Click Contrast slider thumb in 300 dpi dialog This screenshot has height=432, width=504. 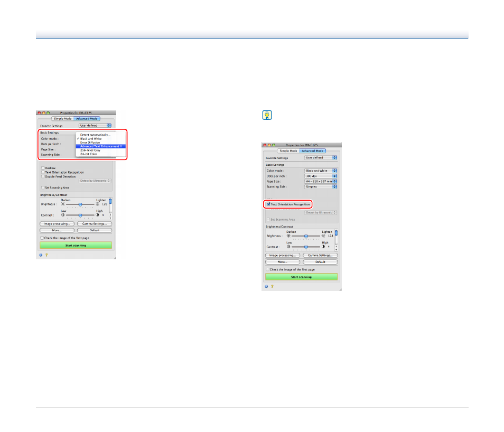(x=306, y=247)
